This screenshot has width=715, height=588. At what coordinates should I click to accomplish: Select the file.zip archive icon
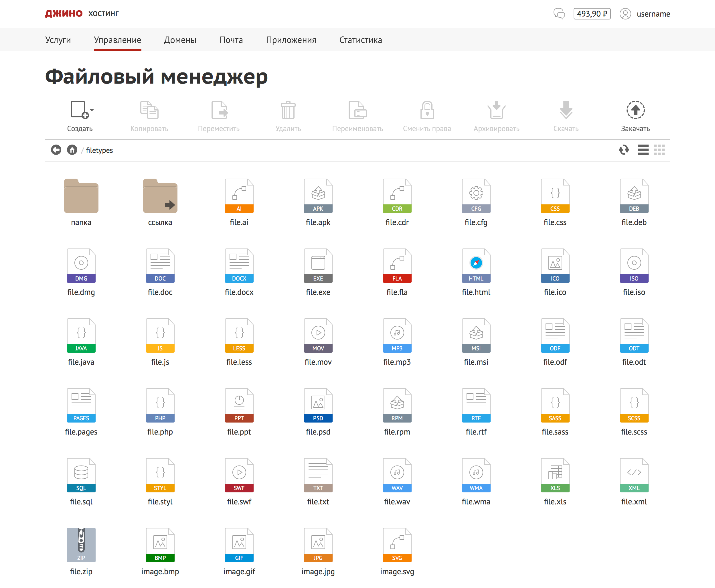point(81,545)
